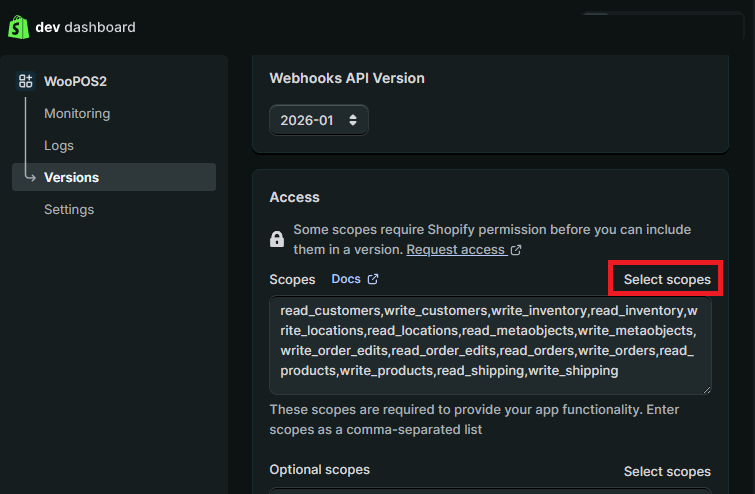
Task: Open the Scopes Docs link
Action: click(346, 279)
